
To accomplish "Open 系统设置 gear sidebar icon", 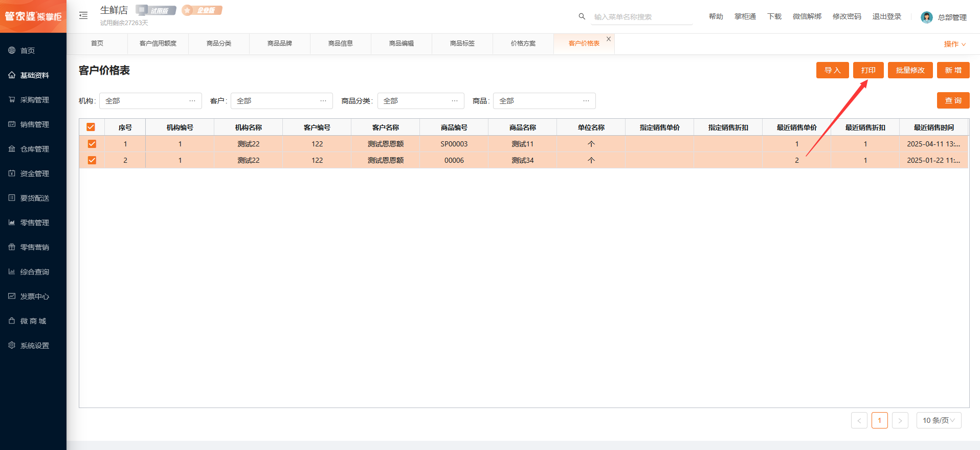I will (12, 346).
